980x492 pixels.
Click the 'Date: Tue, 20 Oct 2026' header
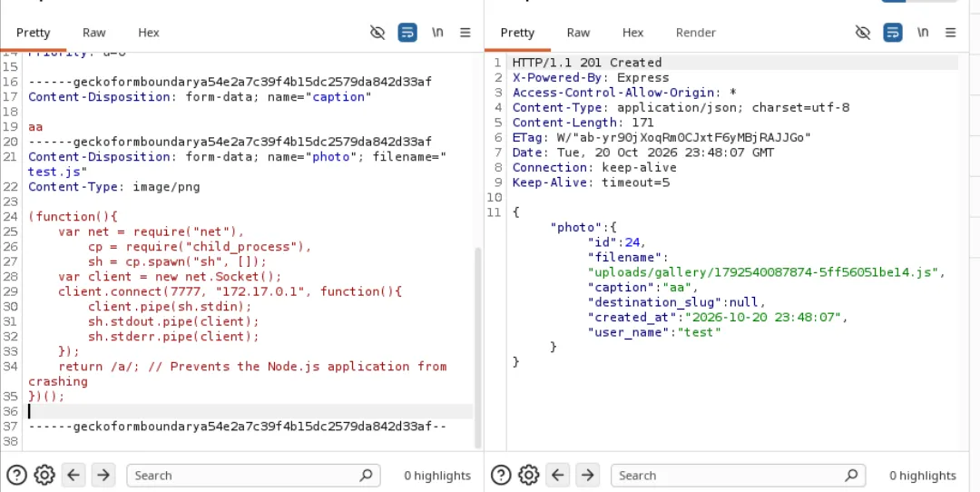[x=643, y=153]
